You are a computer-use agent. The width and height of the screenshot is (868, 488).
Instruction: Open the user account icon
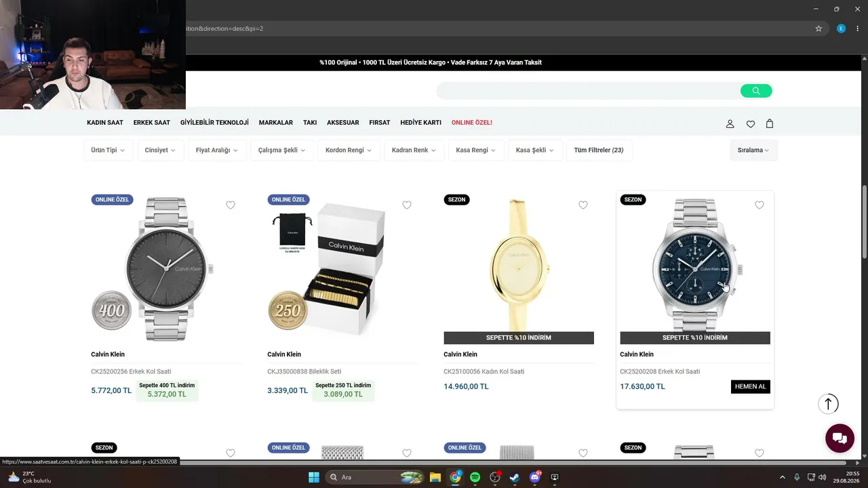pos(730,123)
